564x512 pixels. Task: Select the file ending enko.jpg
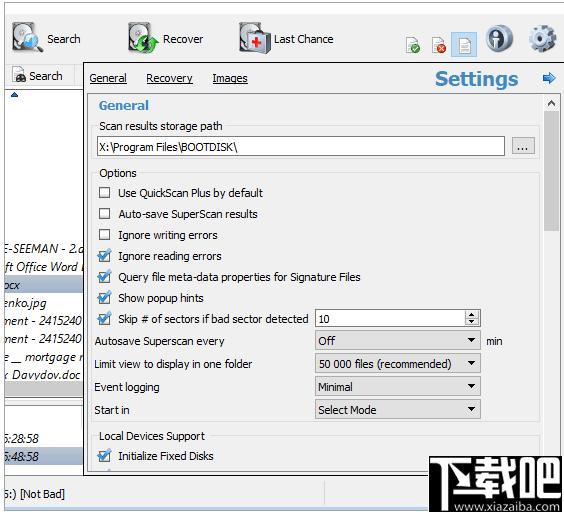point(44,303)
